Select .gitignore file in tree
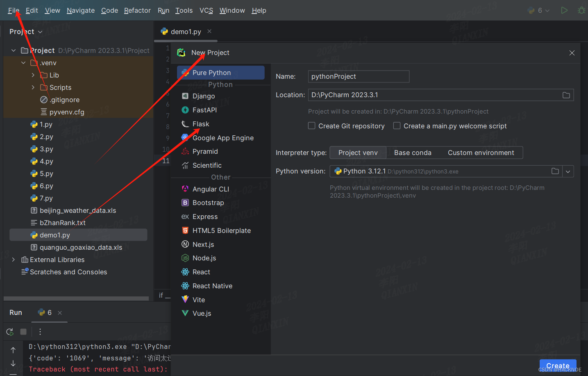 tap(64, 100)
